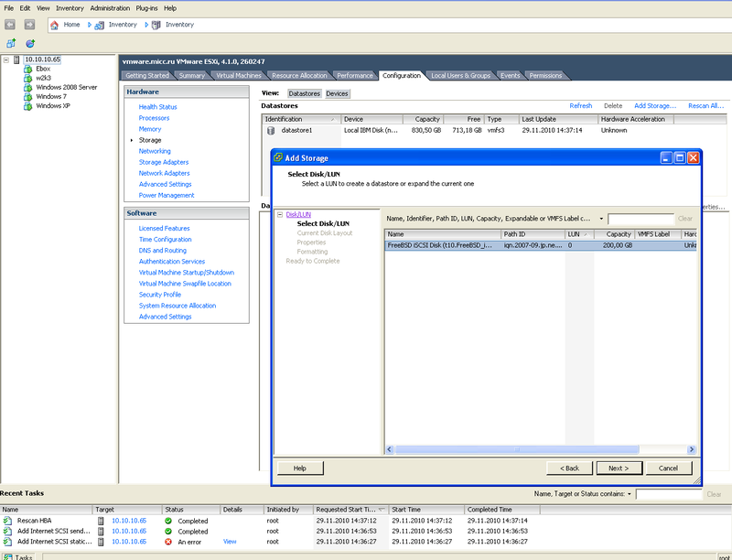Click Cancel in the Add Storage wizard
The image size is (732, 560).
click(x=669, y=468)
